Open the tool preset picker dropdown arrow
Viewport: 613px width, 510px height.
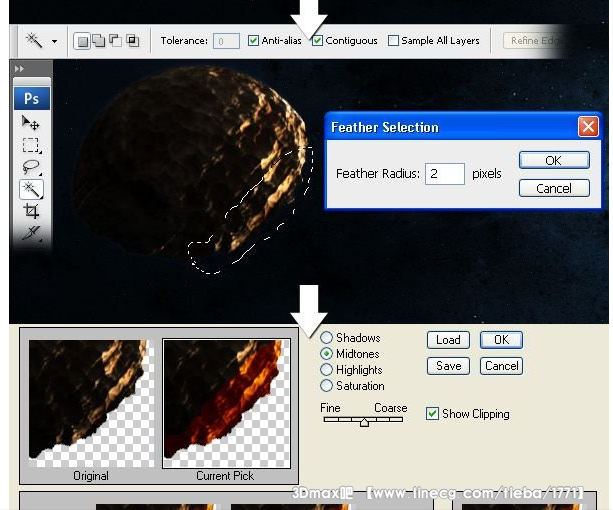click(x=54, y=42)
